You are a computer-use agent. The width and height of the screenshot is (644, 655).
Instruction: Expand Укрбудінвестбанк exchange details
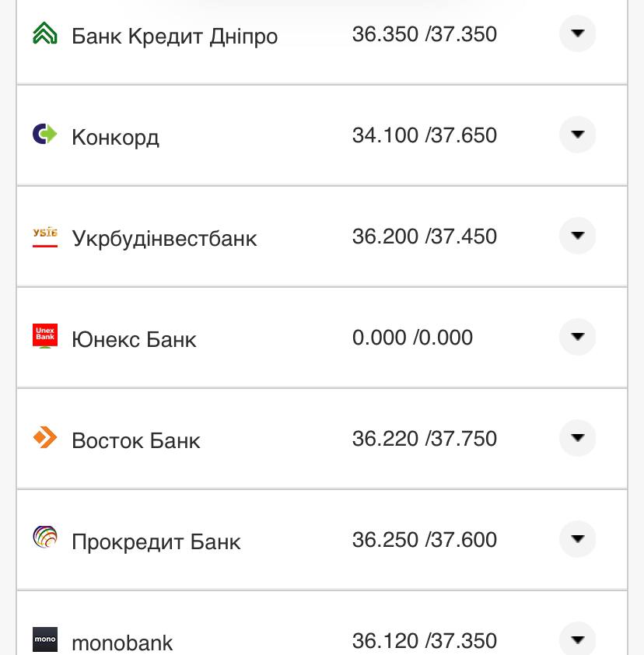coord(577,236)
